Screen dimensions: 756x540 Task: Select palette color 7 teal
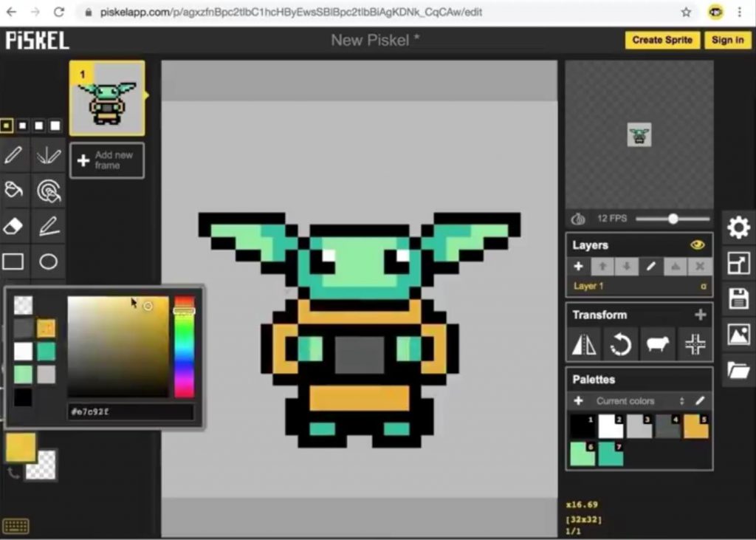(x=611, y=454)
